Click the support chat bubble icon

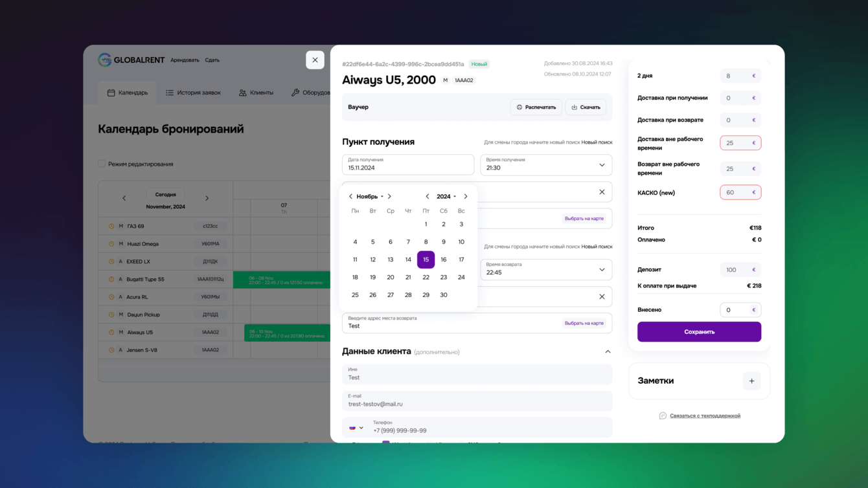coord(663,416)
